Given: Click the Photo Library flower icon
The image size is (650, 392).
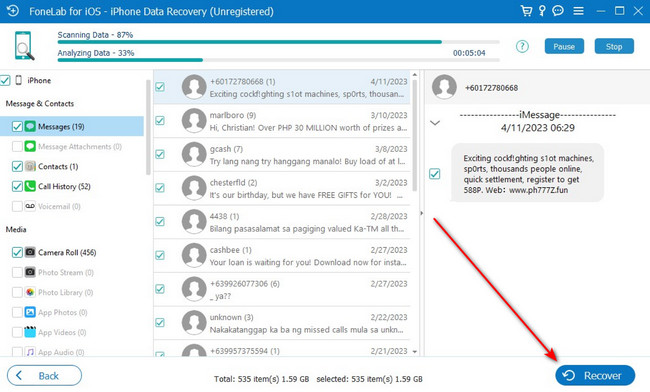Looking at the screenshot, I should point(30,292).
